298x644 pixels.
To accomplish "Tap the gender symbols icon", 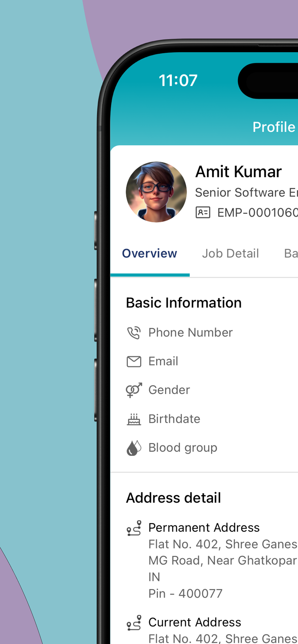I will pyautogui.click(x=134, y=390).
